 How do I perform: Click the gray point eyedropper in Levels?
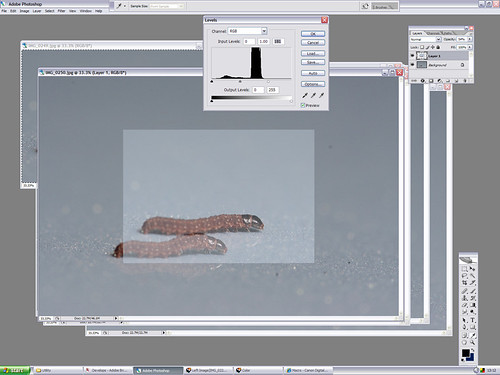313,95
